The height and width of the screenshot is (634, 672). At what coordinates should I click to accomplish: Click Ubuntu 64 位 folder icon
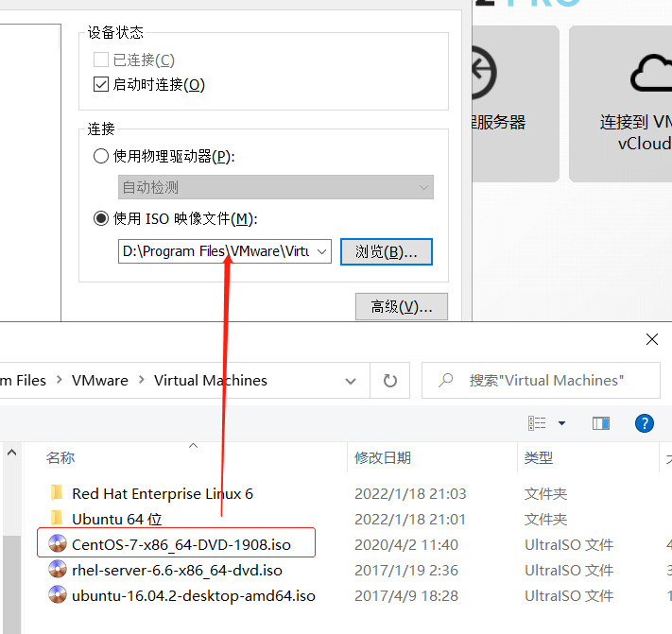[57, 518]
